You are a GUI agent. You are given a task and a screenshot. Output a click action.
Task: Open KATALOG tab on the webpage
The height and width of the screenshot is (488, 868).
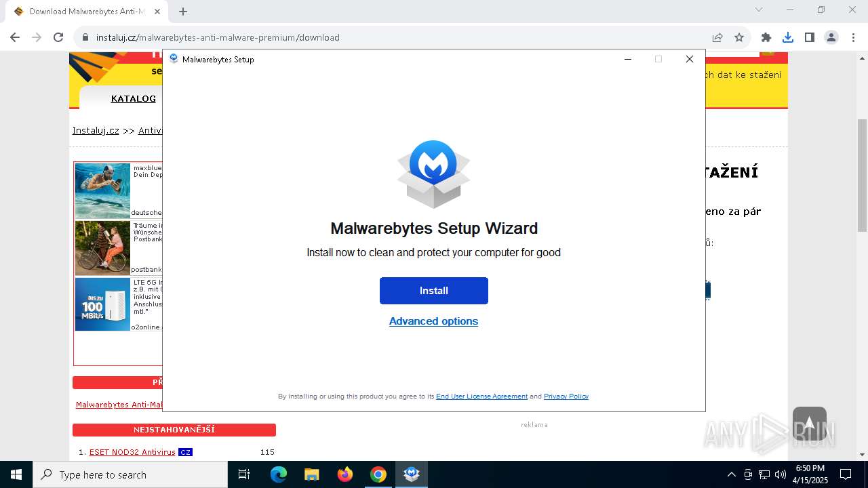(x=134, y=98)
